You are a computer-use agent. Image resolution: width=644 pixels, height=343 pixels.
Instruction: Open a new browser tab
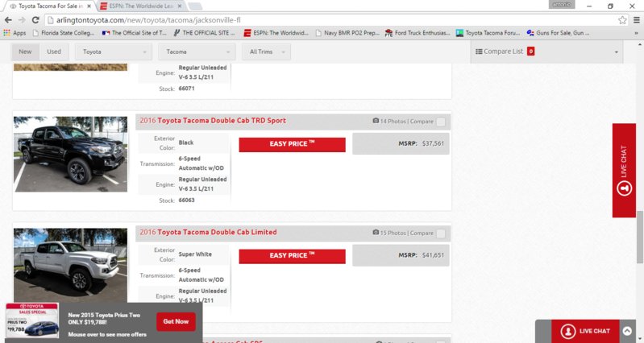(x=195, y=6)
